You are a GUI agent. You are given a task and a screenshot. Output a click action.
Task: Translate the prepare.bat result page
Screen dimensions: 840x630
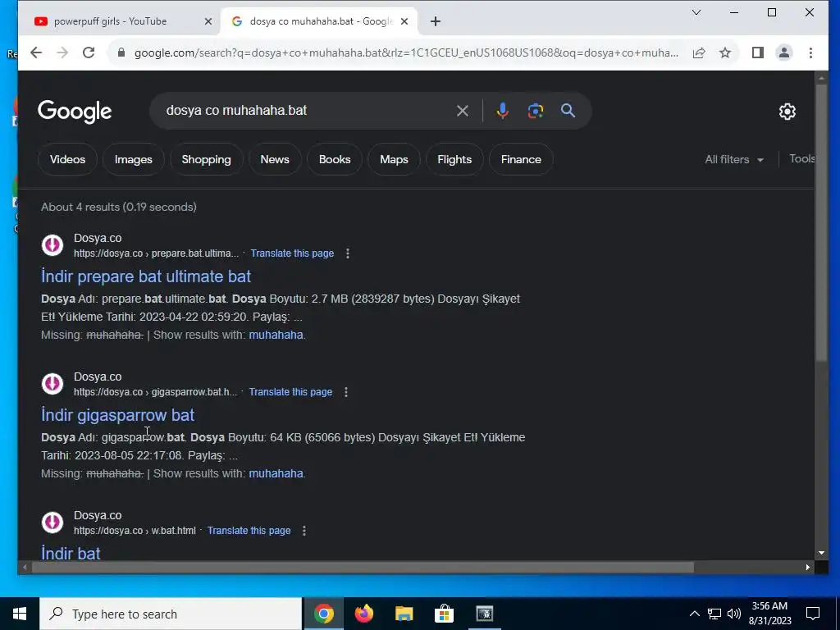pyautogui.click(x=292, y=253)
